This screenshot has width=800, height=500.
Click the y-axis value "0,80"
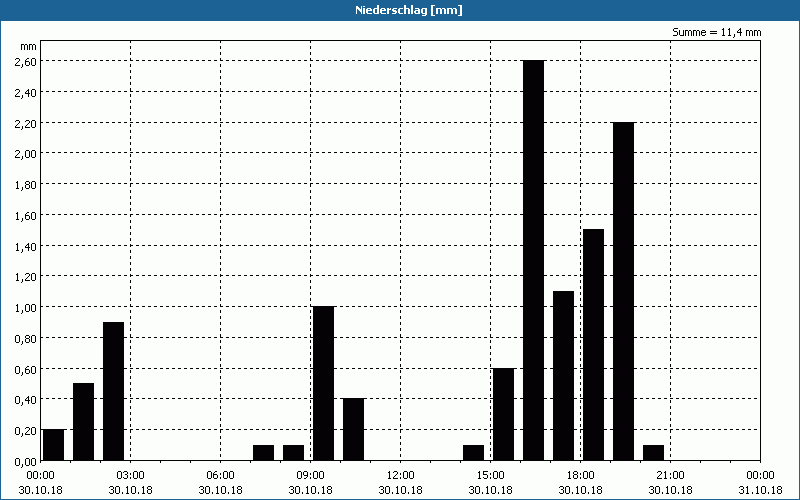point(26,338)
